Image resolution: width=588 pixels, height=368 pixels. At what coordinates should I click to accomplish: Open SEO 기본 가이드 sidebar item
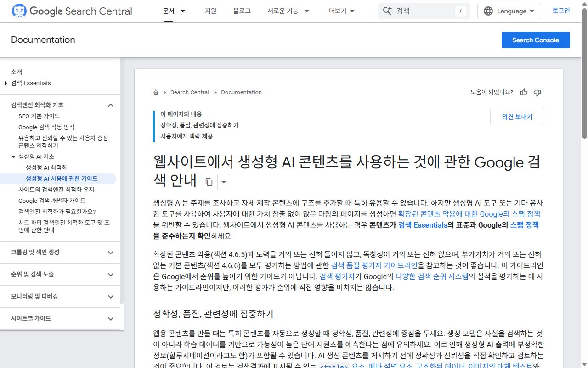(x=39, y=116)
